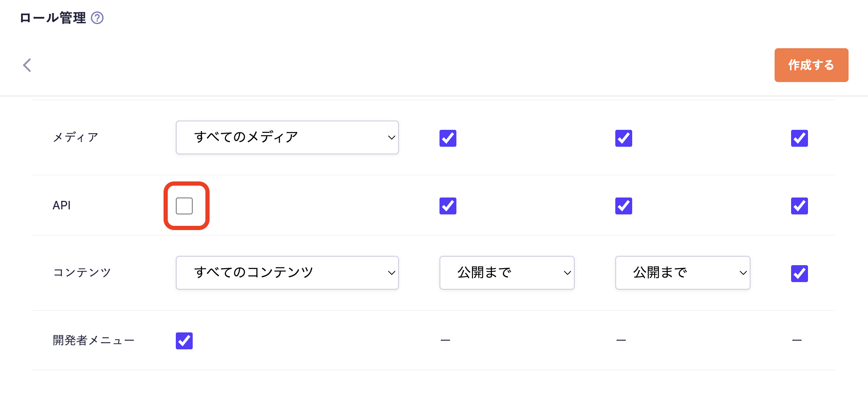Toggle rightmost checkbox in API row
This screenshot has width=868, height=395.
click(800, 206)
